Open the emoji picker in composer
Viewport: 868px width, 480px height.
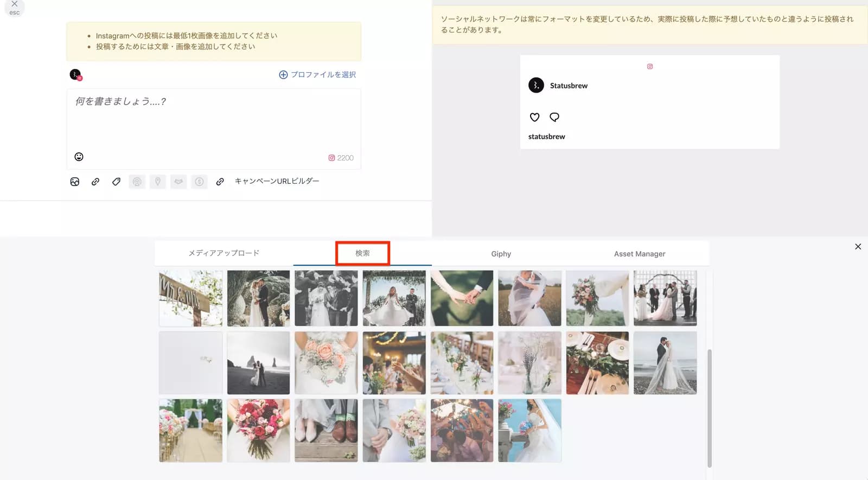coord(79,157)
